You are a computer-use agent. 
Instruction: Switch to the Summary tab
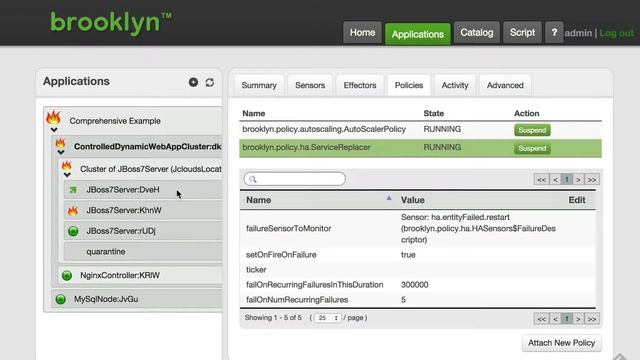pyautogui.click(x=259, y=85)
